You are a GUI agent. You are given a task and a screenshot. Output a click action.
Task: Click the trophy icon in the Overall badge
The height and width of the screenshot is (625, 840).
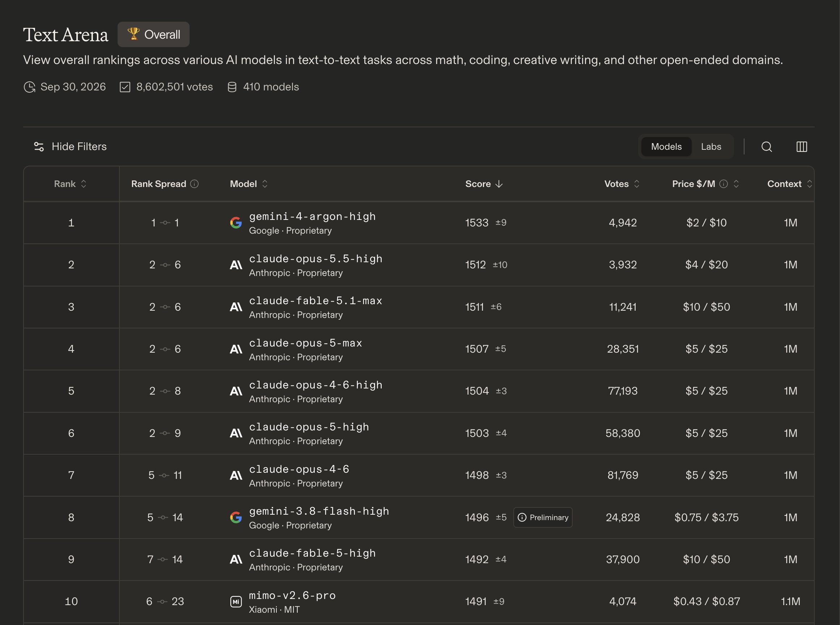pyautogui.click(x=133, y=34)
